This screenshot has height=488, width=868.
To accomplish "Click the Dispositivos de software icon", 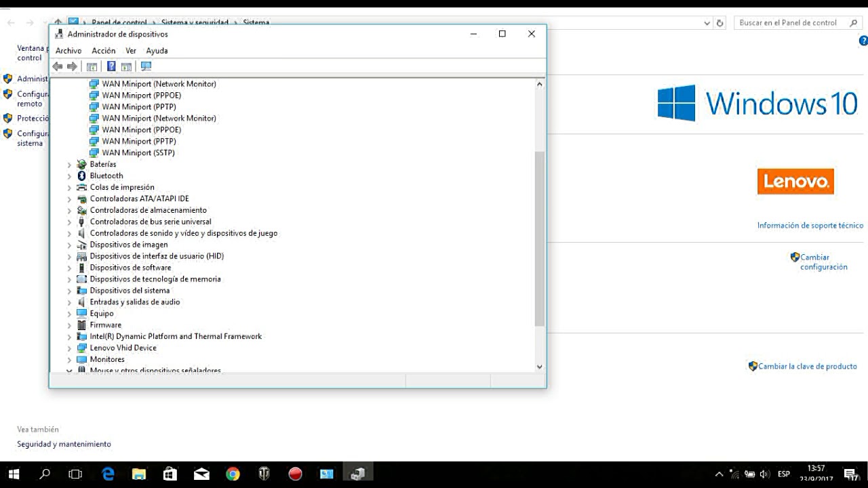I will [82, 268].
